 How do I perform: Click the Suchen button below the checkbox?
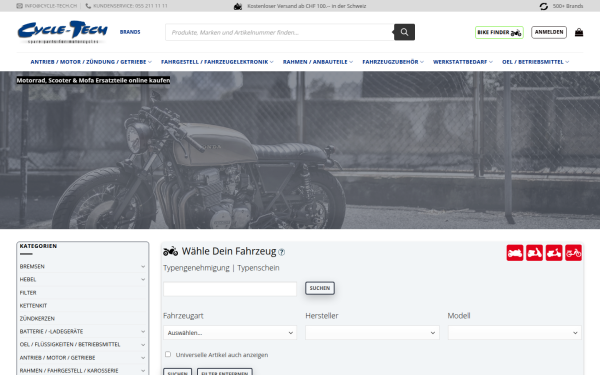(x=178, y=372)
